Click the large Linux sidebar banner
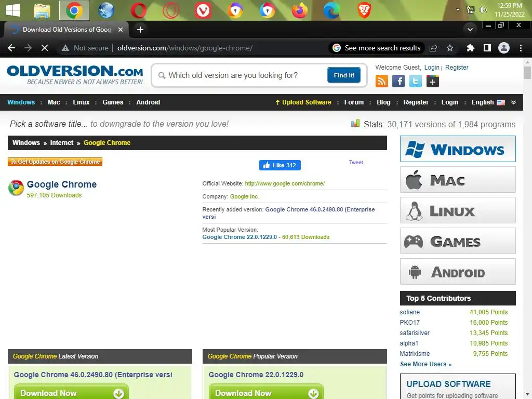 point(458,210)
